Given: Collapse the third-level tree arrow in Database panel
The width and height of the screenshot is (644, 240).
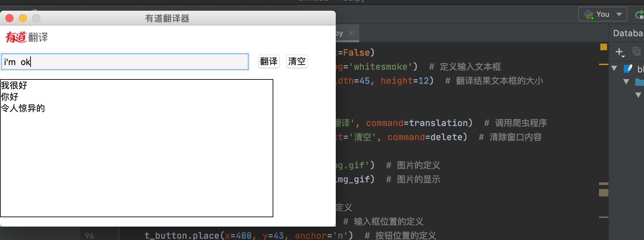Looking at the screenshot, I should [638, 95].
